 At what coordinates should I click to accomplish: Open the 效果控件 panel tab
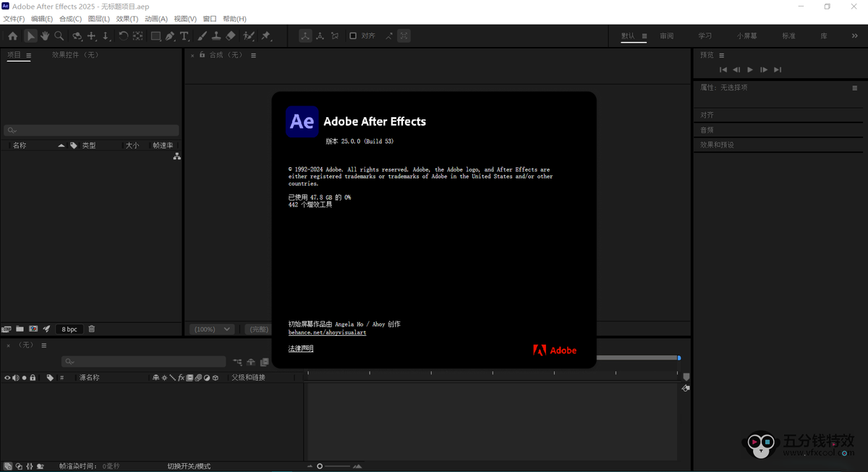[x=75, y=55]
